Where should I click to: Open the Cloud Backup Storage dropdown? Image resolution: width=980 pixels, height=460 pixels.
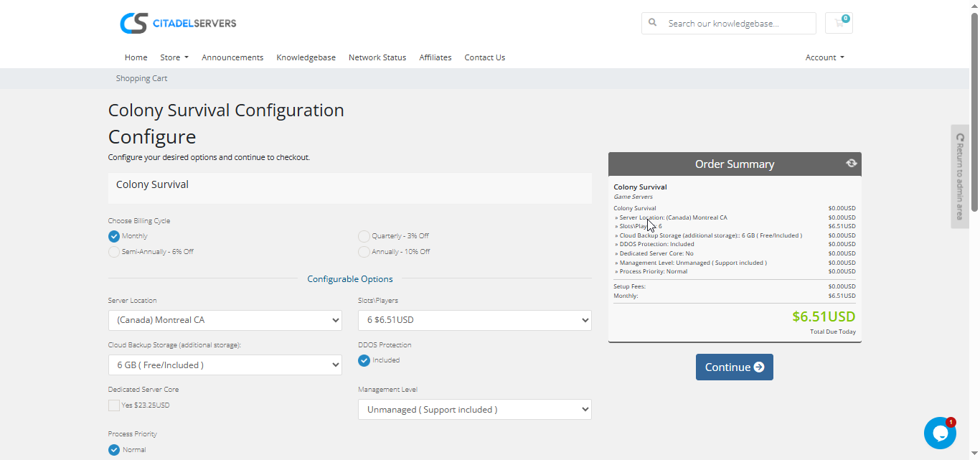[225, 365]
